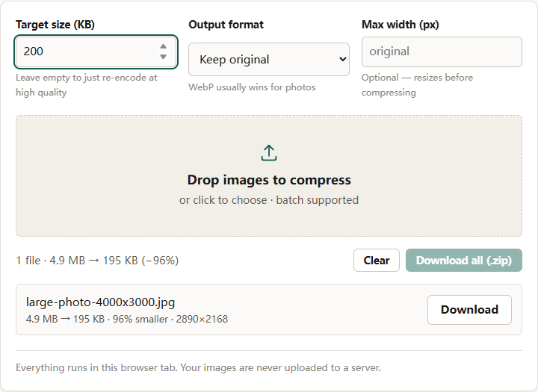Click the upload arrow icon in drop zone

269,152
